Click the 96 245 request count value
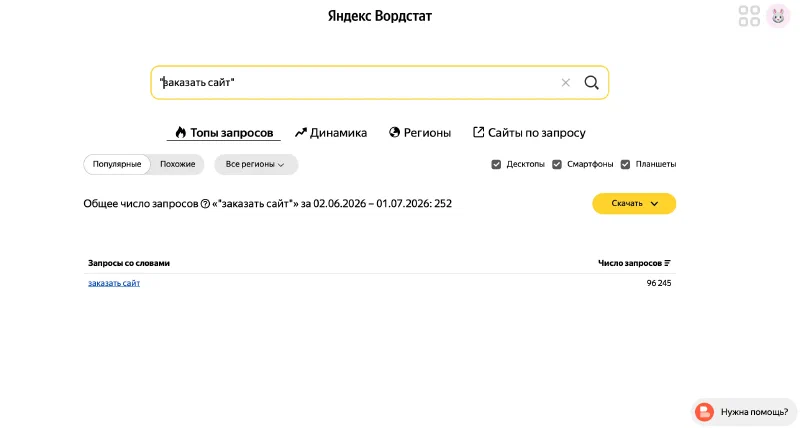 [x=659, y=283]
